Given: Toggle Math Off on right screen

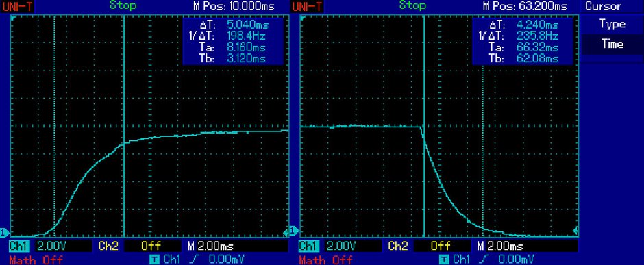Looking at the screenshot, I should pos(325,260).
